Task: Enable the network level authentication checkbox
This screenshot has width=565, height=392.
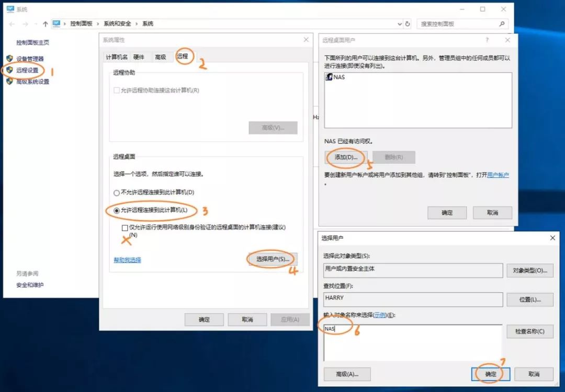Action: pos(124,227)
